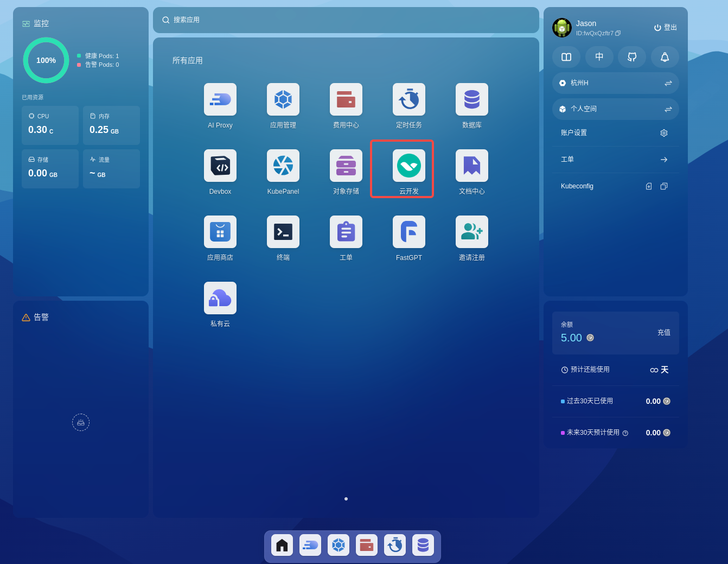This screenshot has width=728, height=564.
Task: Open the KubePanel app icon
Action: (x=283, y=166)
